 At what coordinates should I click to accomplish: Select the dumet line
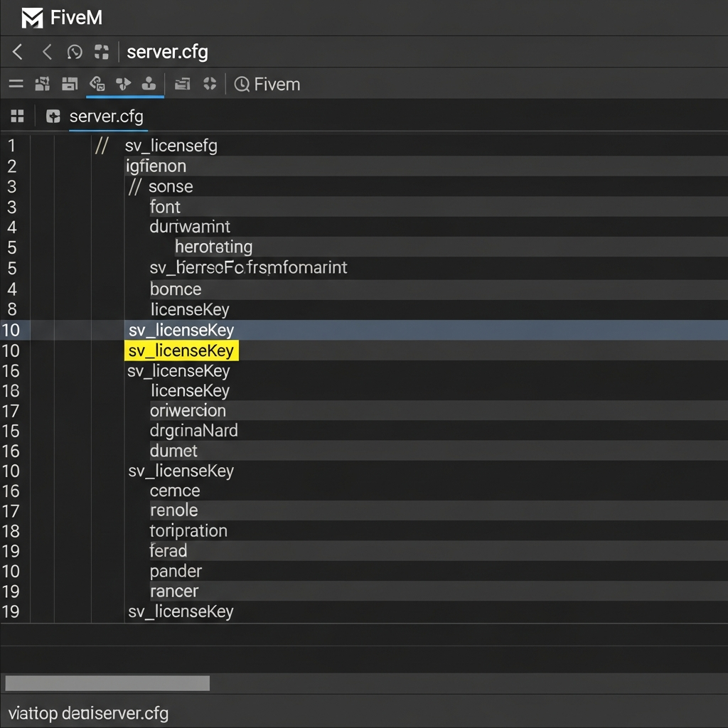173,451
